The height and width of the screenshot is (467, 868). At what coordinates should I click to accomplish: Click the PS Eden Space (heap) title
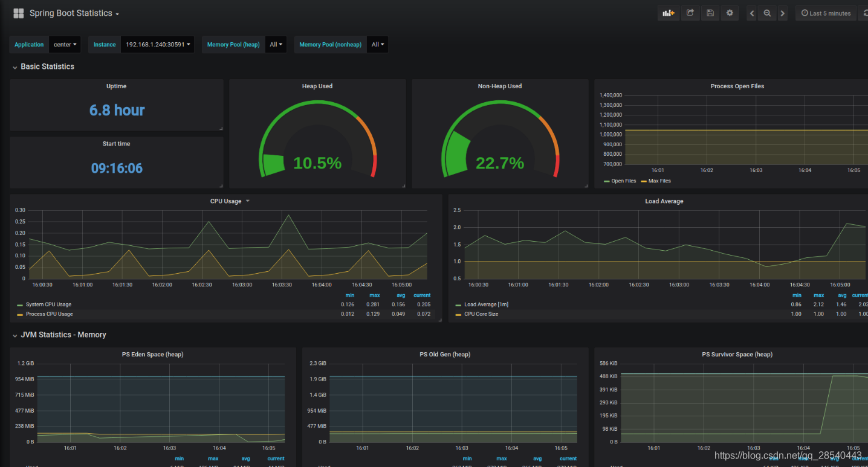pos(153,355)
